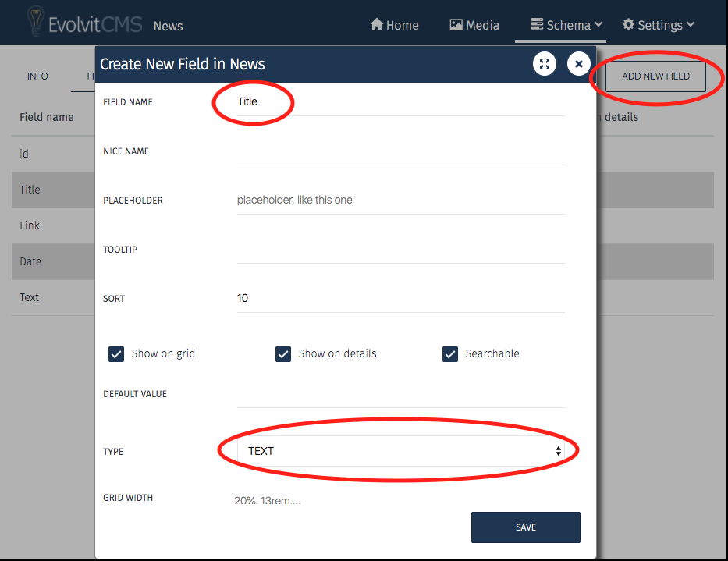Open the Type dropdown showing TEXT
Image resolution: width=728 pixels, height=561 pixels.
pyautogui.click(x=401, y=451)
